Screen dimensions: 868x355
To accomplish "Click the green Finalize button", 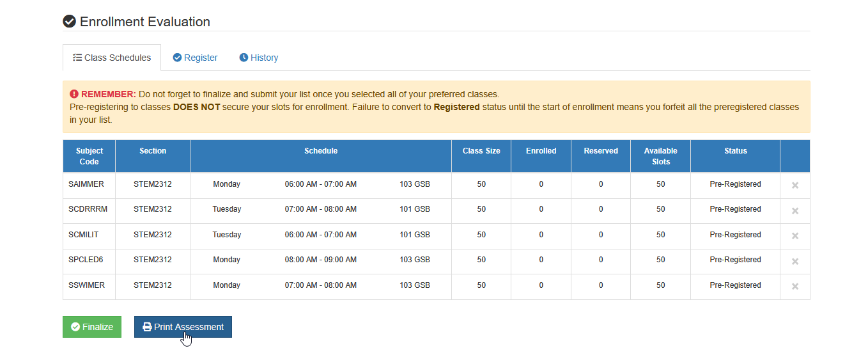I will tap(92, 327).
